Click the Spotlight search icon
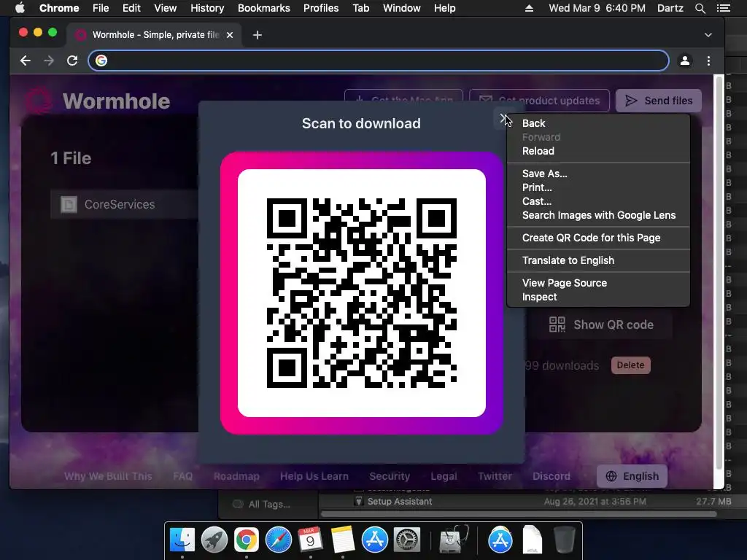This screenshot has height=560, width=747. [700, 8]
